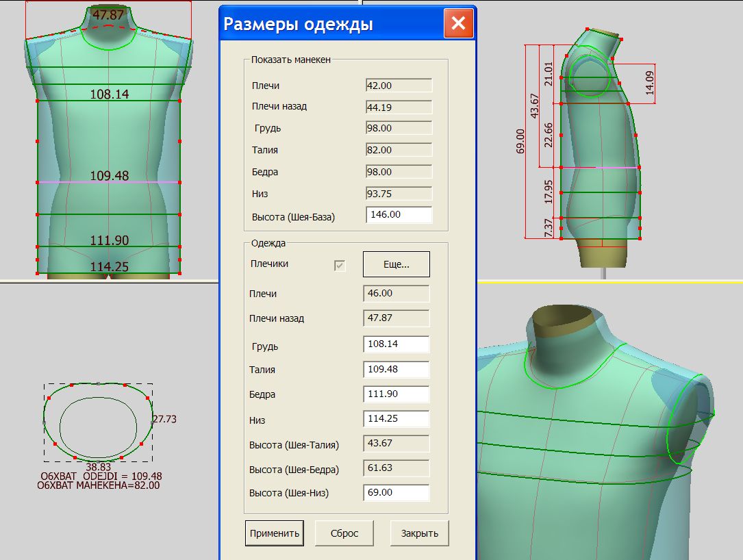Select the Высота (Шея-Бедра) field 61.63
The width and height of the screenshot is (743, 560).
click(396, 468)
